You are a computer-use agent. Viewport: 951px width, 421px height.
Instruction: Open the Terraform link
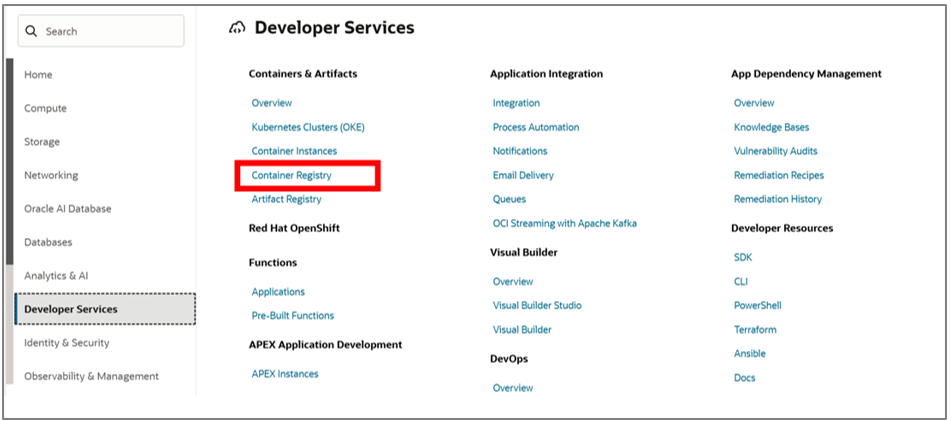click(755, 329)
